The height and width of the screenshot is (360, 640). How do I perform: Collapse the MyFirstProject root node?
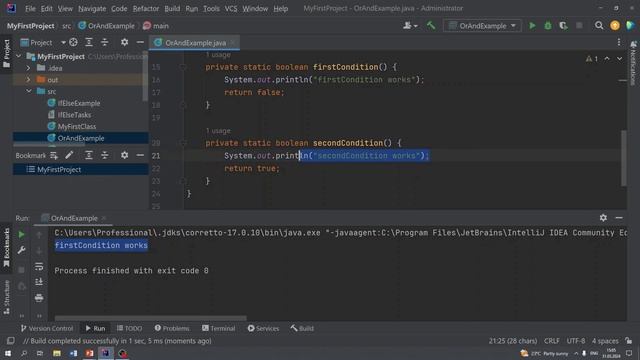[x=18, y=56]
